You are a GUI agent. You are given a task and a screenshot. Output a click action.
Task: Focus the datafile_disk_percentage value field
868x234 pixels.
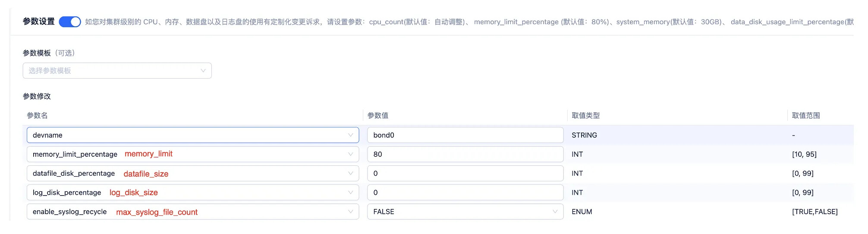coord(465,174)
